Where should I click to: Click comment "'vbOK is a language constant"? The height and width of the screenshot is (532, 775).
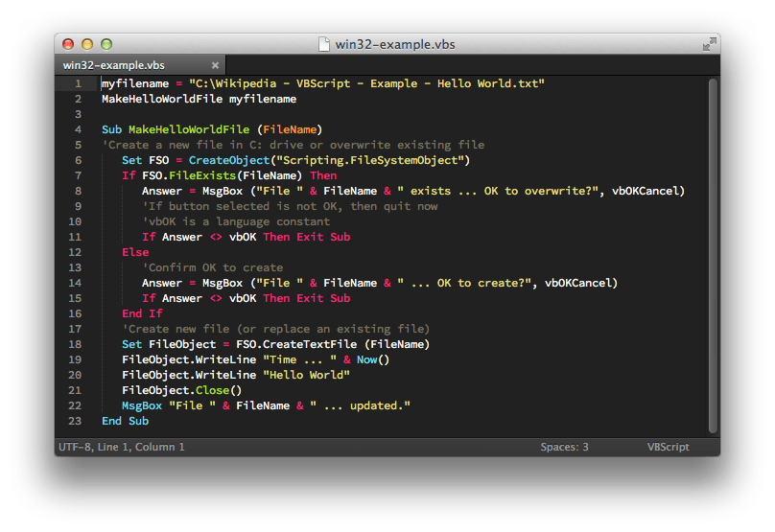(236, 221)
